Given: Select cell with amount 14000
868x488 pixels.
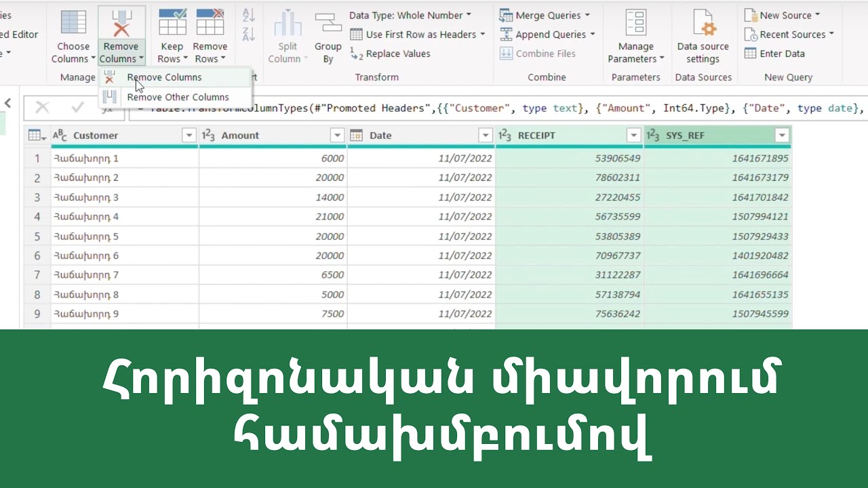Looking at the screenshot, I should (273, 197).
